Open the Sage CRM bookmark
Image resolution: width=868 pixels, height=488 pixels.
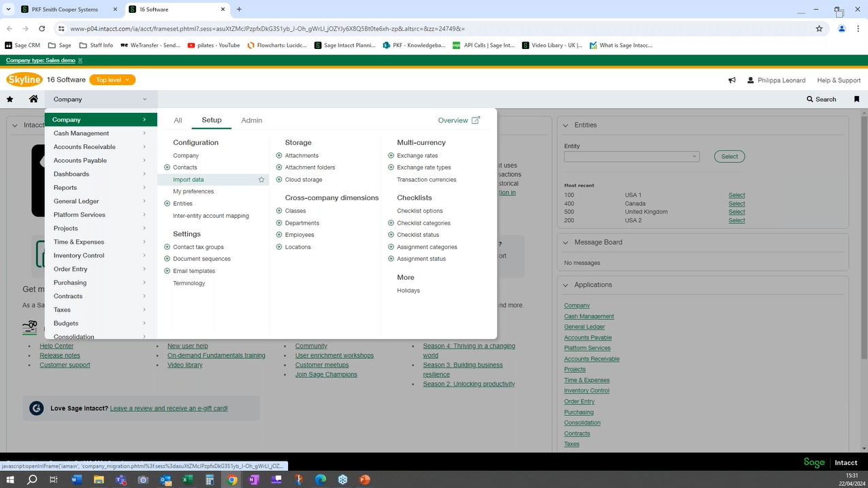(22, 46)
